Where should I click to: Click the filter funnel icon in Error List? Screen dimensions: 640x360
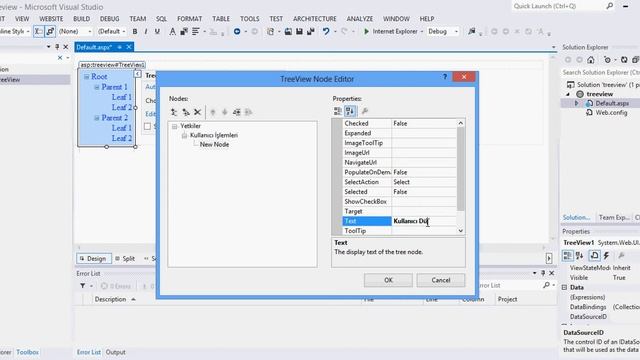(82, 286)
